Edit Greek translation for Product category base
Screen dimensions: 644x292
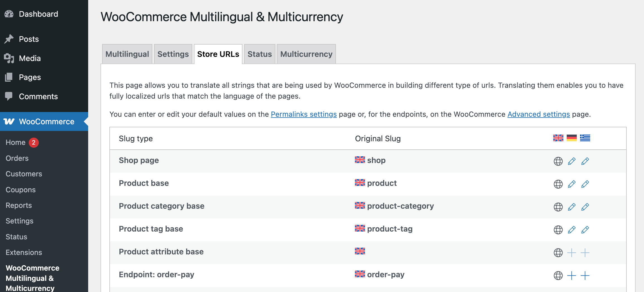(x=585, y=207)
